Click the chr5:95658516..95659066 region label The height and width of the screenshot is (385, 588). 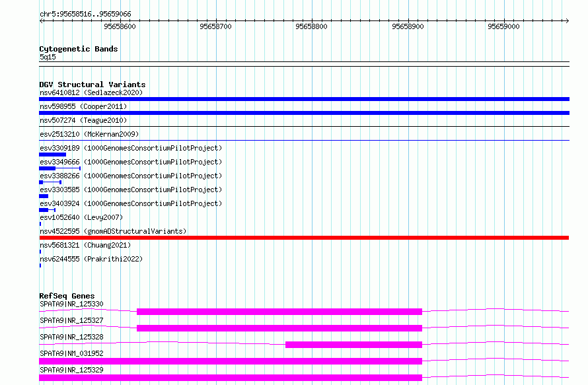[x=85, y=14]
